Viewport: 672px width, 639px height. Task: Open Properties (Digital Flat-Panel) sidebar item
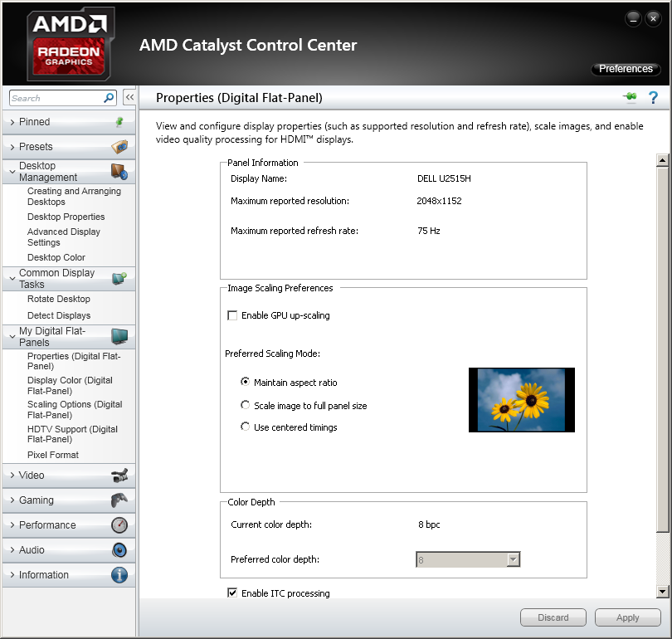[74, 361]
